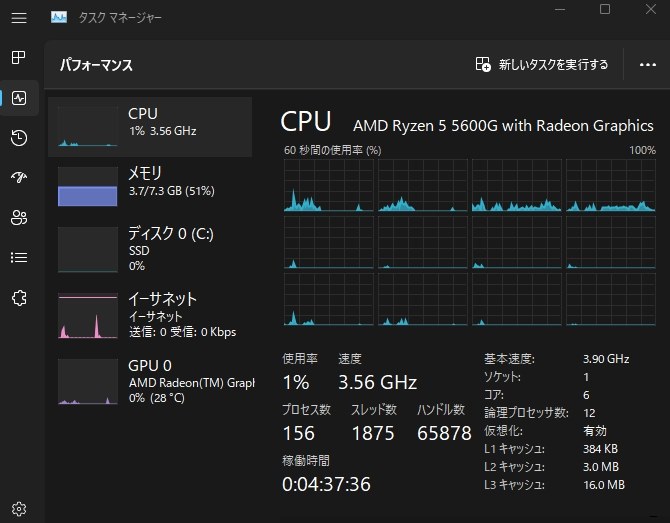Image resolution: width=670 pixels, height=523 pixels.
Task: Select ディスク 0 (C:) item
Action: click(150, 249)
